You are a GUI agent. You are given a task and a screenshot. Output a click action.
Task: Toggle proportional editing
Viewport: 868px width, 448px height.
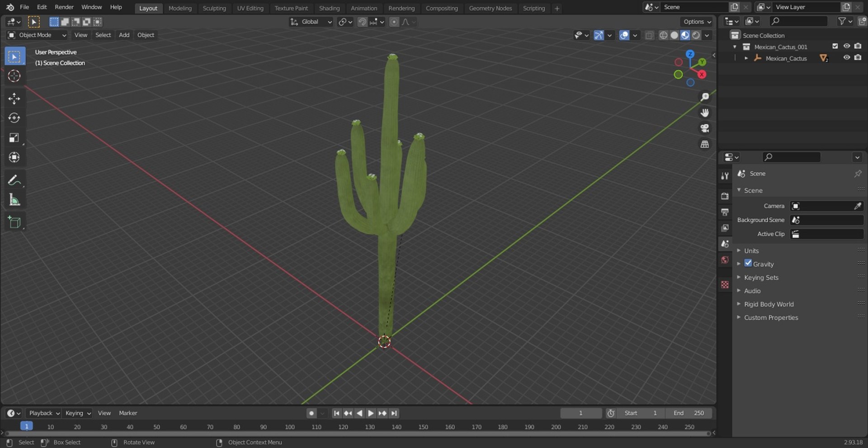(x=394, y=22)
